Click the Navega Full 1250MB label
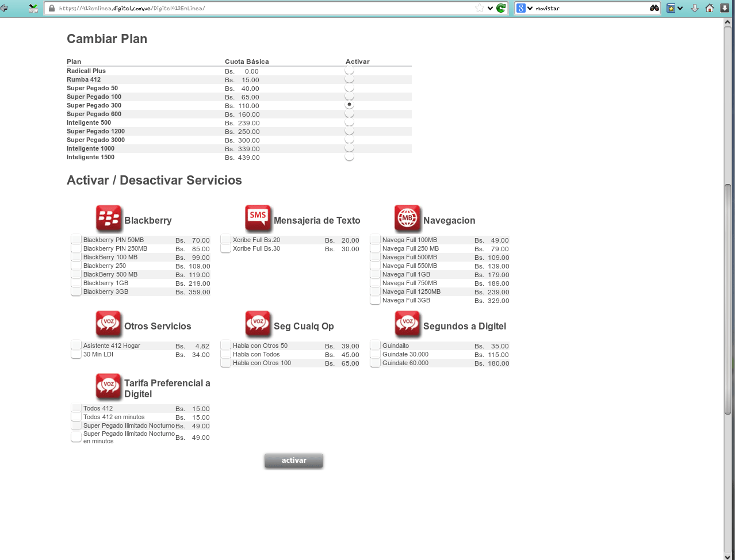The width and height of the screenshot is (735, 560). [411, 291]
